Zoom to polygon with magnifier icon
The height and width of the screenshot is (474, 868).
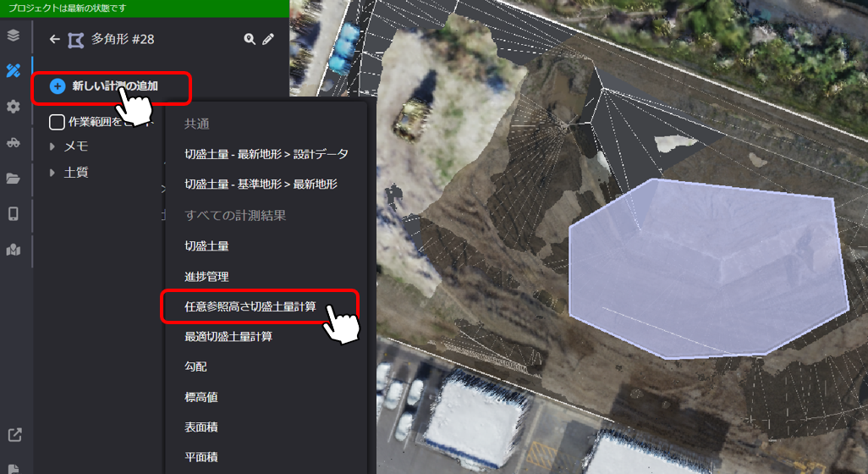250,39
